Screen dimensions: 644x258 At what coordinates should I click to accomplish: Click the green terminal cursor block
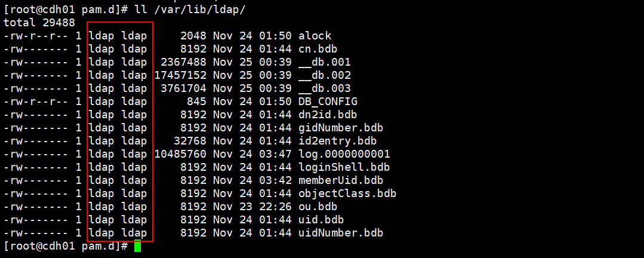tap(137, 246)
